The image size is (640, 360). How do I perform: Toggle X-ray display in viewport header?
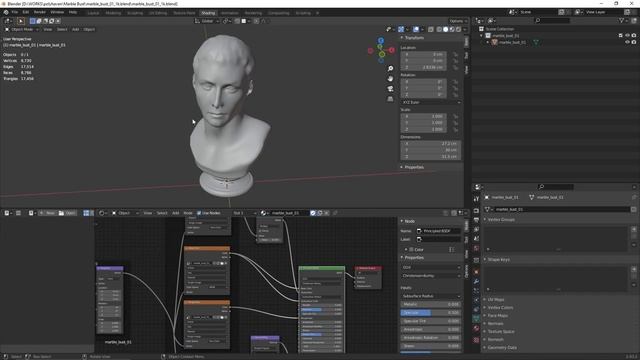tap(431, 29)
